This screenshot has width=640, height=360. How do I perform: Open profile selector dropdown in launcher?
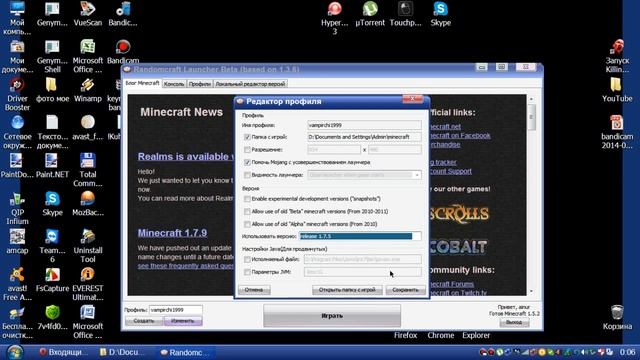176,310
